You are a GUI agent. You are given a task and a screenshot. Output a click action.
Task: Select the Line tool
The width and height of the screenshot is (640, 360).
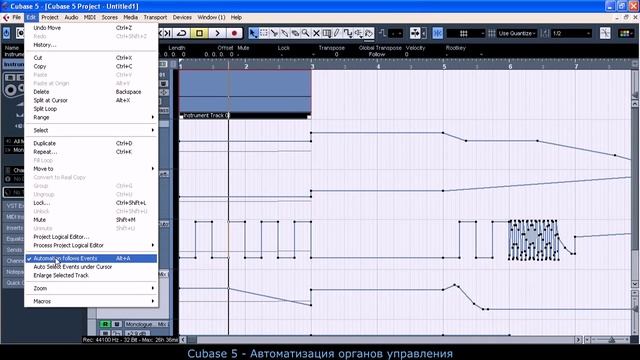(347, 33)
